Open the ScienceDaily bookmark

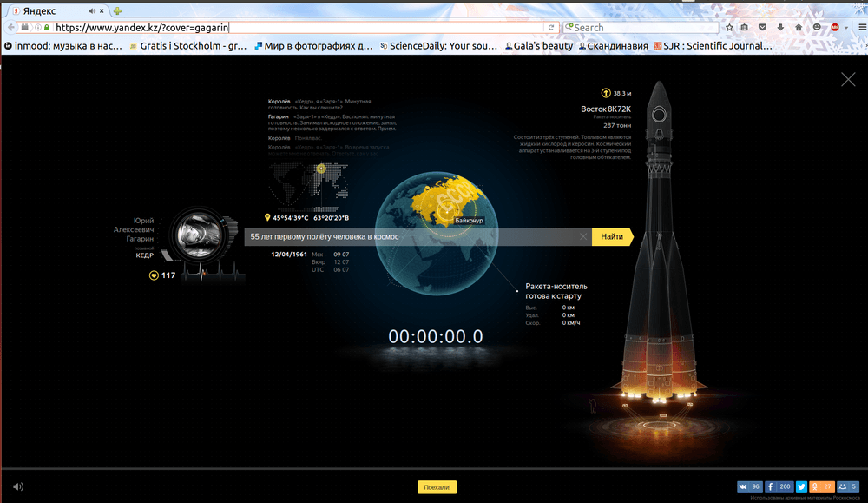pyautogui.click(x=438, y=46)
